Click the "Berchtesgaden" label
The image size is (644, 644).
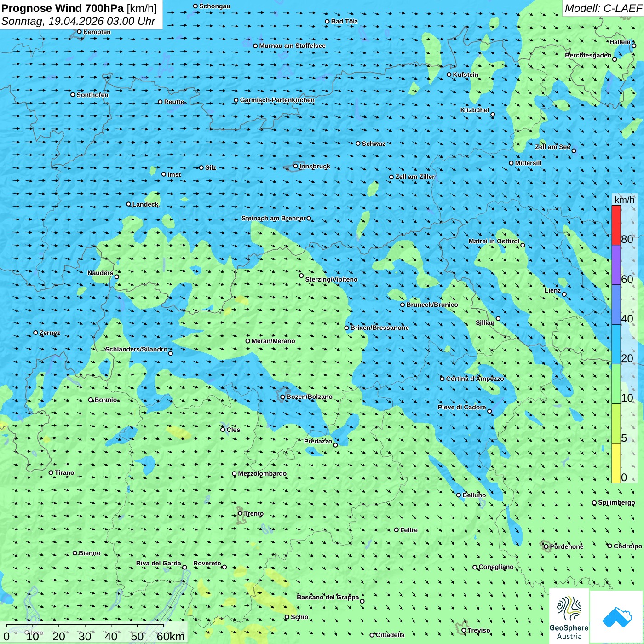pyautogui.click(x=588, y=55)
